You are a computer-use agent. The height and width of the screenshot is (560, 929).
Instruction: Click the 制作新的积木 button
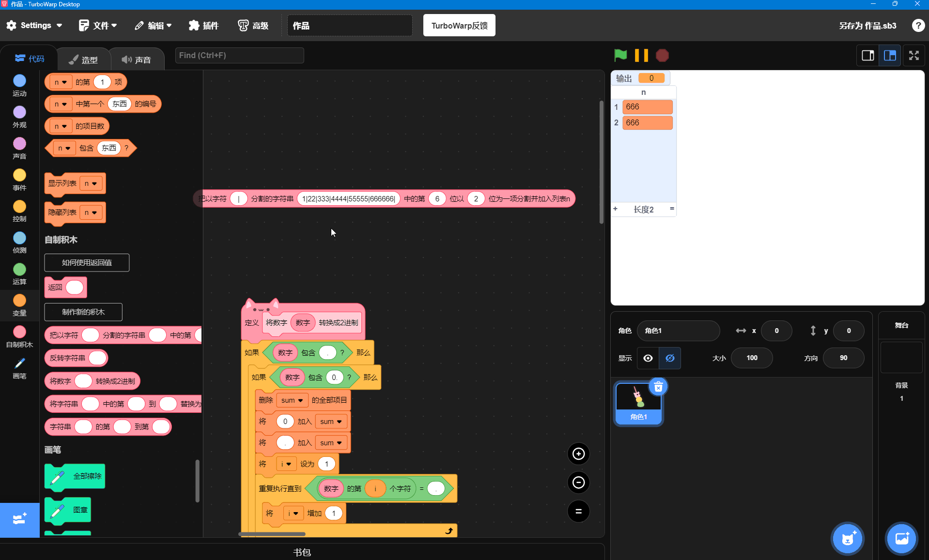[83, 312]
